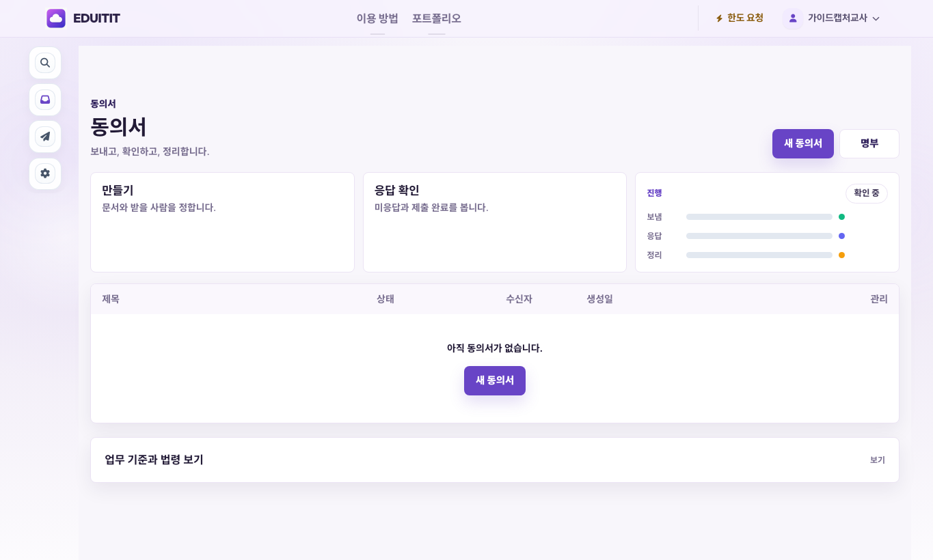Click the EDUITIT brand name text

[x=96, y=18]
